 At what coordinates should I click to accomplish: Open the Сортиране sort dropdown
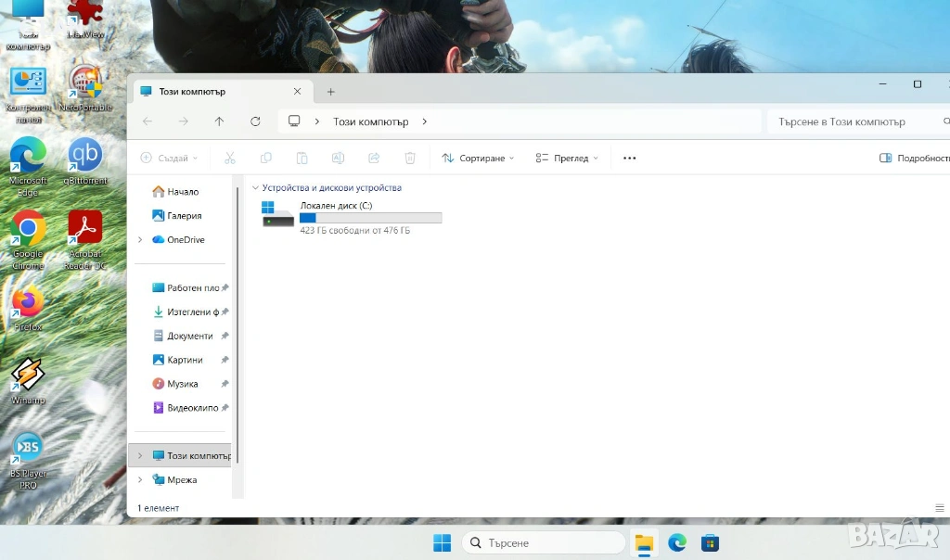(478, 159)
